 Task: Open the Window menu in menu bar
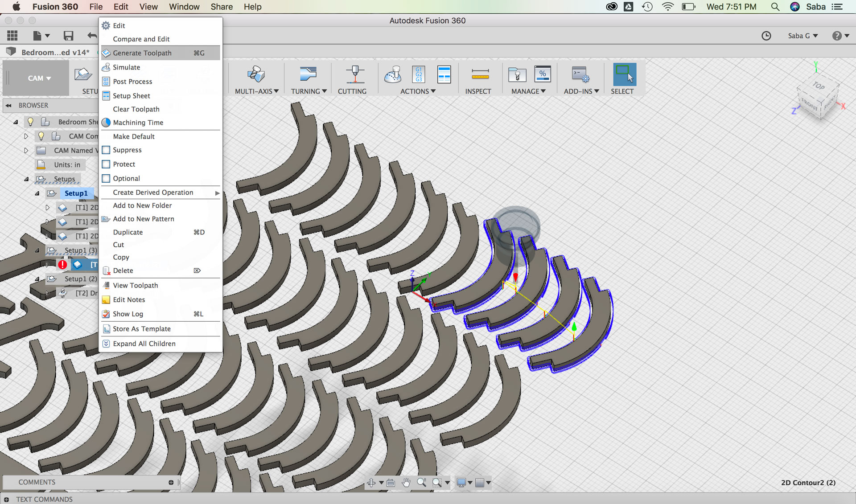coord(184,7)
